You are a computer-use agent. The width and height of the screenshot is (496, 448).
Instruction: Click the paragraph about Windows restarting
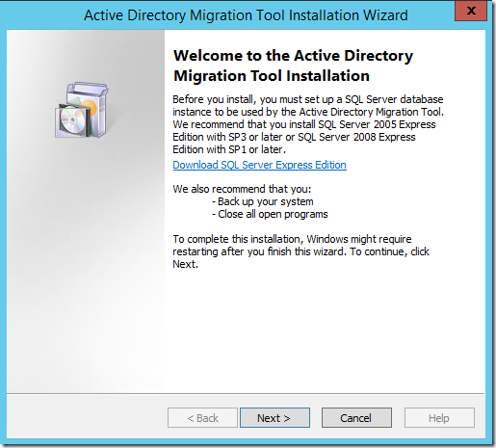pyautogui.click(x=300, y=251)
